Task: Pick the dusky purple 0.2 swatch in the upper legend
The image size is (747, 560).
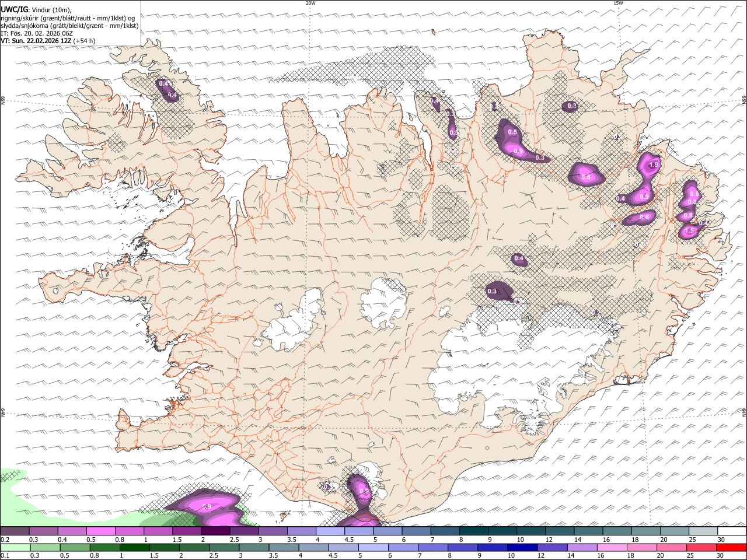Action: [x=14, y=531]
